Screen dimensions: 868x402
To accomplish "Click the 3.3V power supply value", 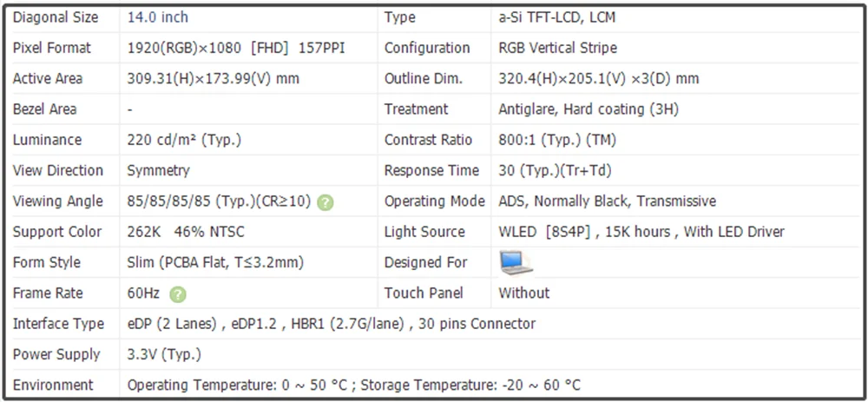I will [x=164, y=354].
